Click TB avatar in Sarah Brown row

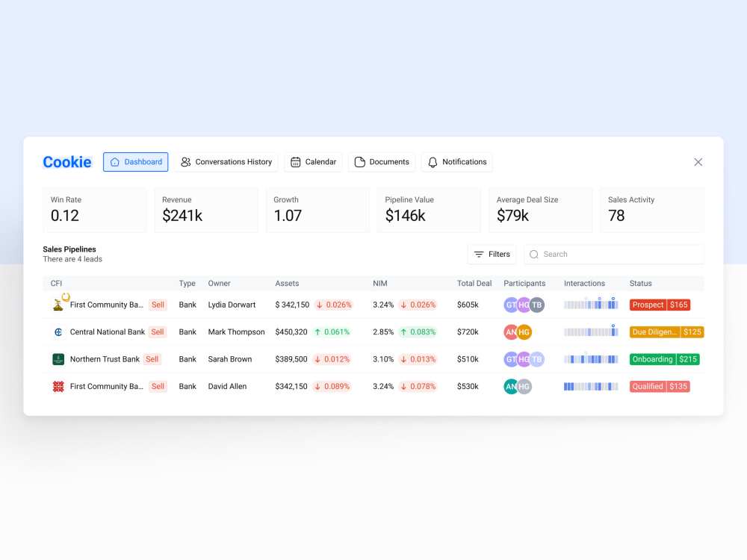point(537,359)
